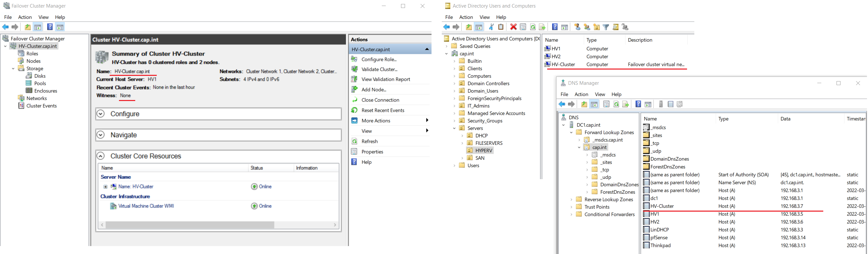Click Back arrow in DNS Manager toolbar
The image size is (868, 254).
[x=562, y=104]
